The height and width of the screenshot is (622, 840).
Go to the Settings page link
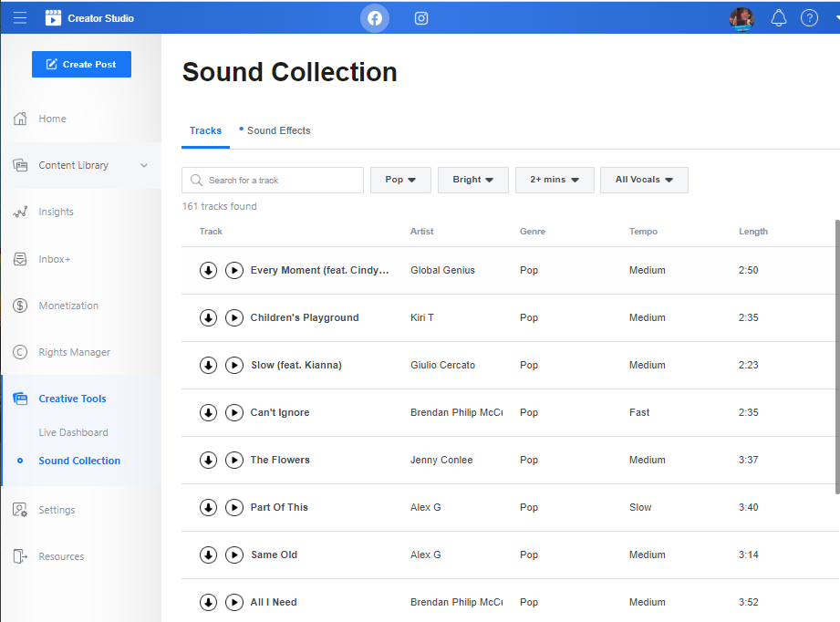tap(57, 510)
